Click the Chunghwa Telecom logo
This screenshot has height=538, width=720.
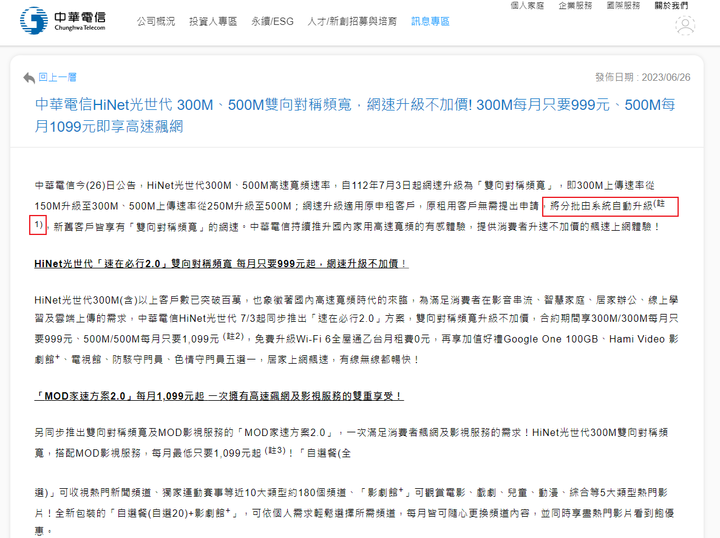(x=63, y=21)
